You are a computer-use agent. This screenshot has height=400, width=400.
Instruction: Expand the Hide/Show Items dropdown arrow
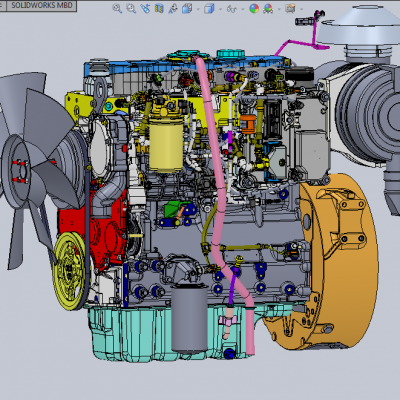[x=242, y=9]
